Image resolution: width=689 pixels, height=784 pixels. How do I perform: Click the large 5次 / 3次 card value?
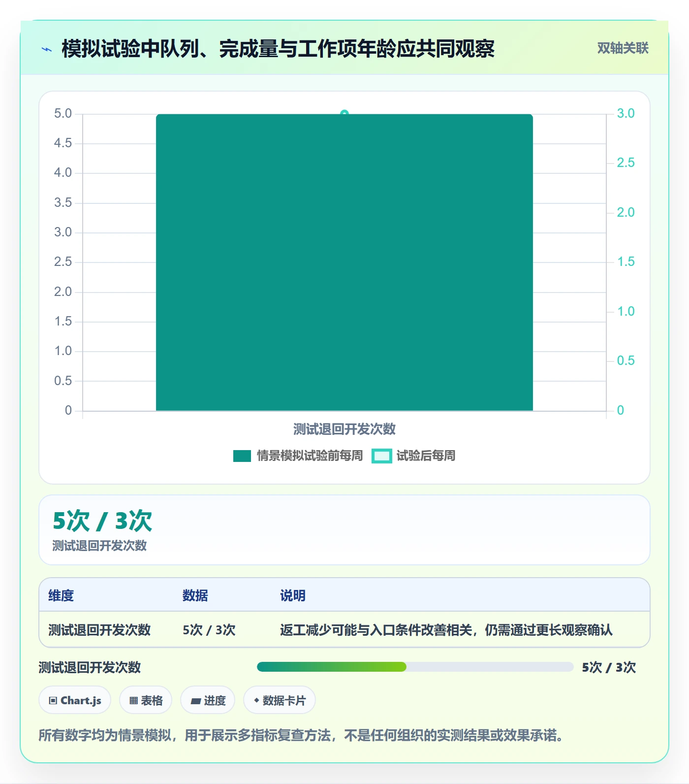(102, 521)
